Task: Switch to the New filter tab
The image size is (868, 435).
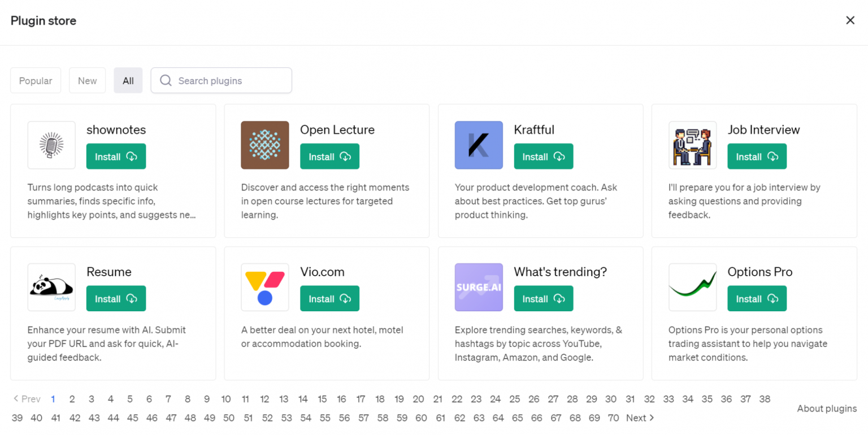Action: (x=87, y=81)
